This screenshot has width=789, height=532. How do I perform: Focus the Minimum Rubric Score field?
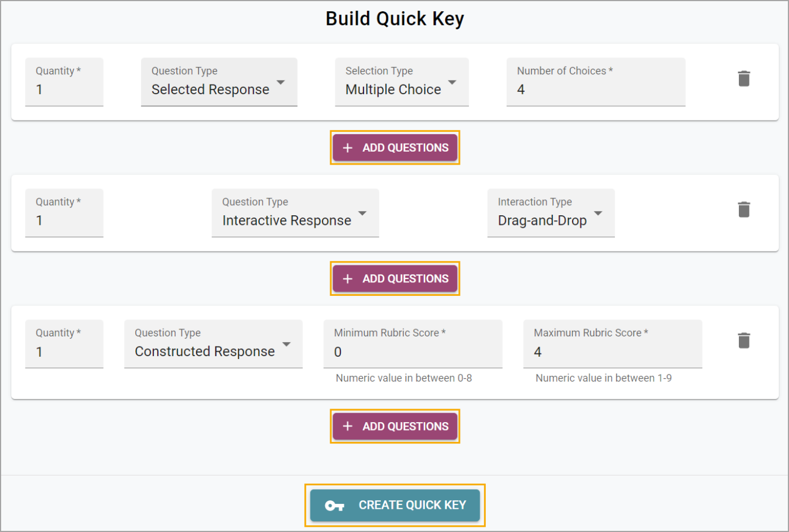pyautogui.click(x=413, y=344)
